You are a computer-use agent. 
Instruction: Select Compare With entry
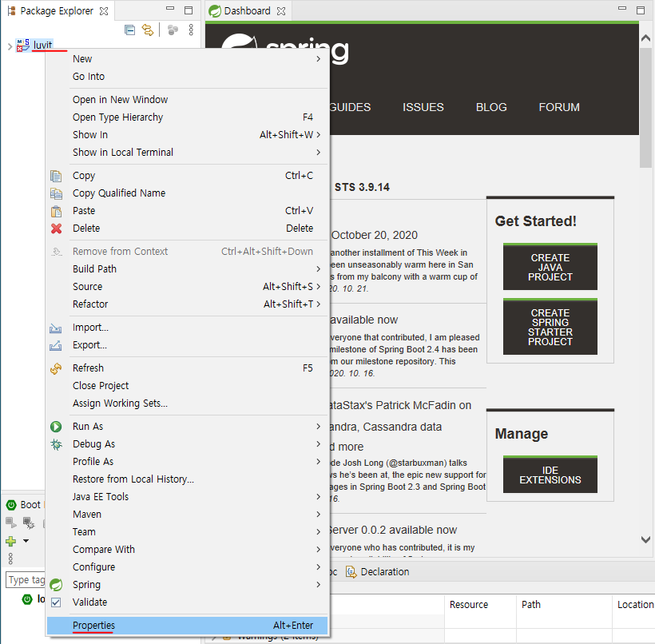[187, 550]
